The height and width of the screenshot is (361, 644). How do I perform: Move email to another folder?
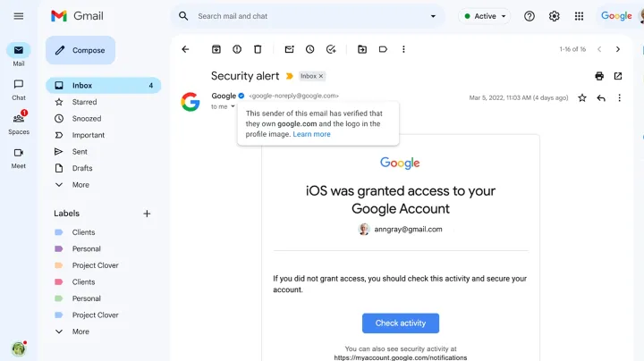362,49
